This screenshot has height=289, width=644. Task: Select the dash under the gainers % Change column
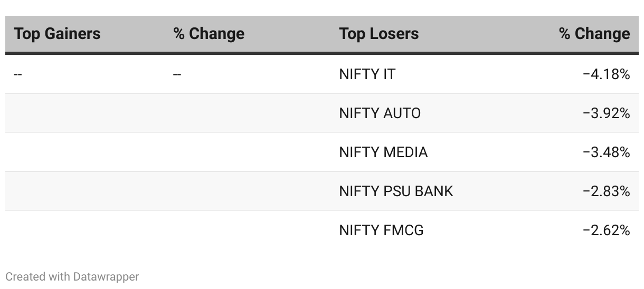(x=177, y=75)
